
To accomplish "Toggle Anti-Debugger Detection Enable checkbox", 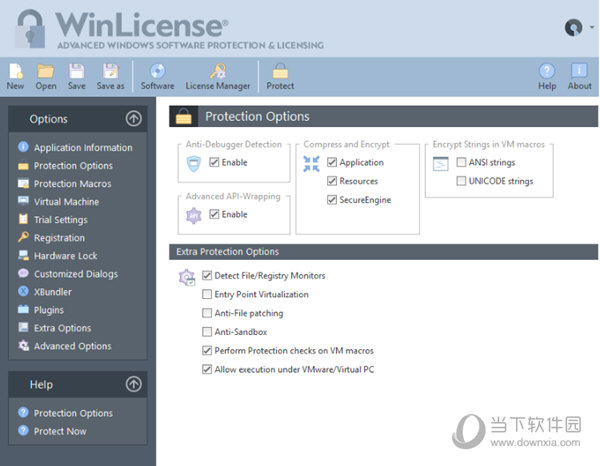I will point(214,162).
